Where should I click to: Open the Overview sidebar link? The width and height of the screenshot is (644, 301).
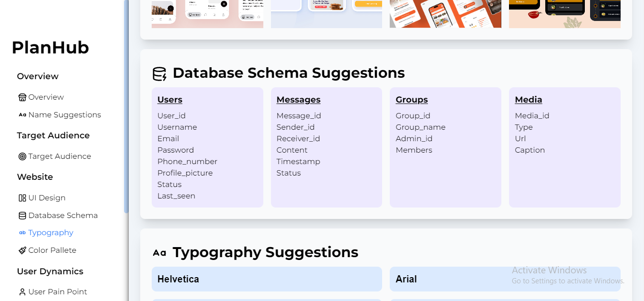click(46, 97)
